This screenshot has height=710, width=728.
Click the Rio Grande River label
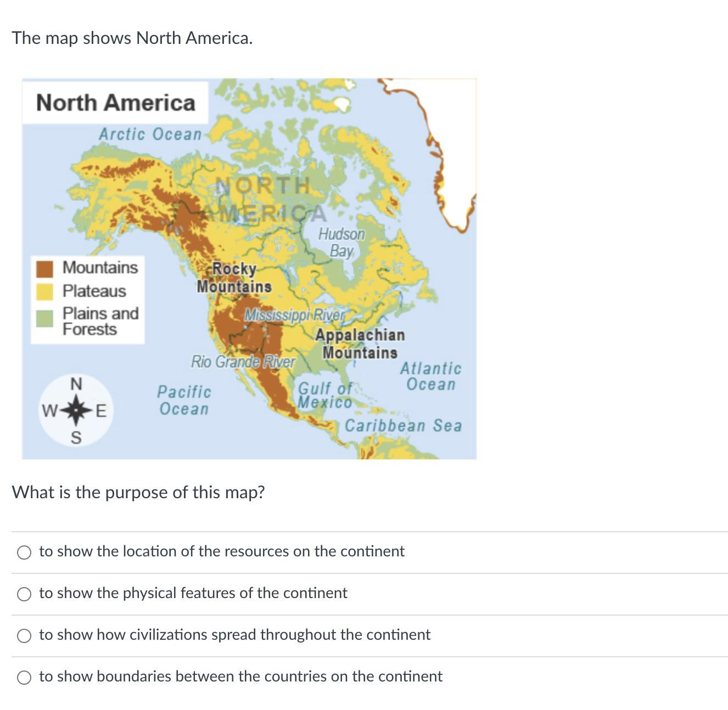[243, 362]
